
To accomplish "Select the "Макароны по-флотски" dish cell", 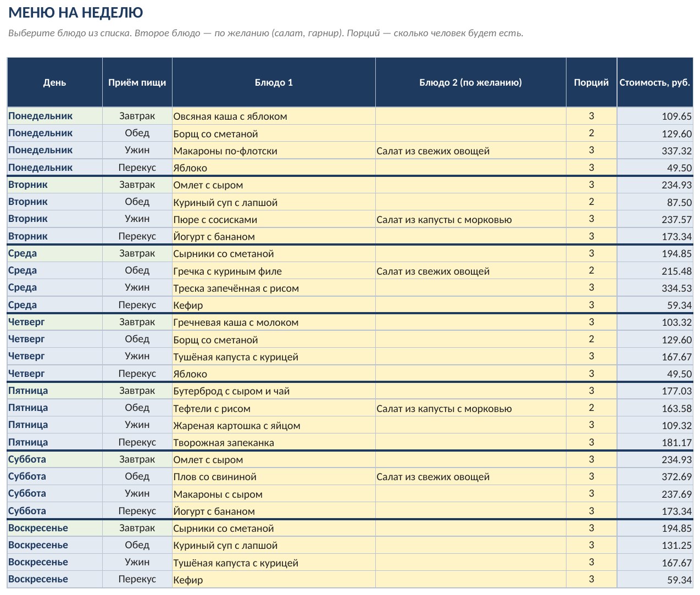I will (x=274, y=151).
